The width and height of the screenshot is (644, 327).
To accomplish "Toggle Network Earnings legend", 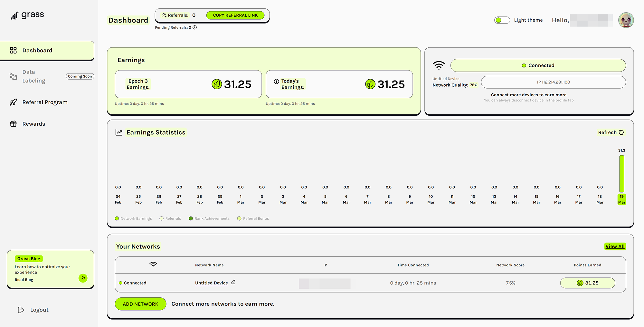I will click(133, 218).
